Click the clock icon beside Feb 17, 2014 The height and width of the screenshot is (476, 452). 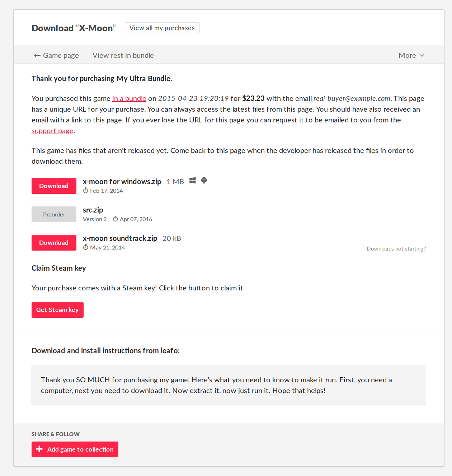(86, 191)
